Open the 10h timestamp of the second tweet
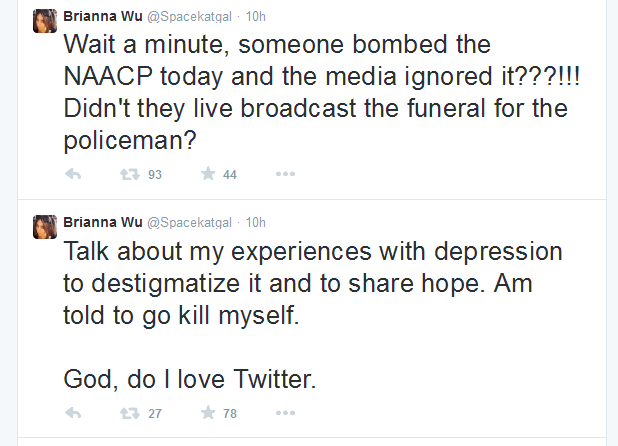This screenshot has width=618, height=446. tap(255, 223)
